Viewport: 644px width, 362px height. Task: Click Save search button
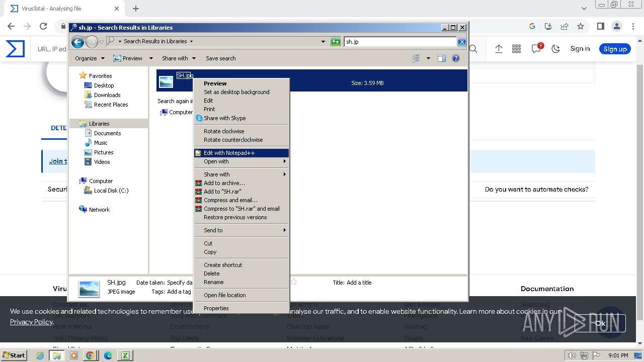(x=220, y=58)
